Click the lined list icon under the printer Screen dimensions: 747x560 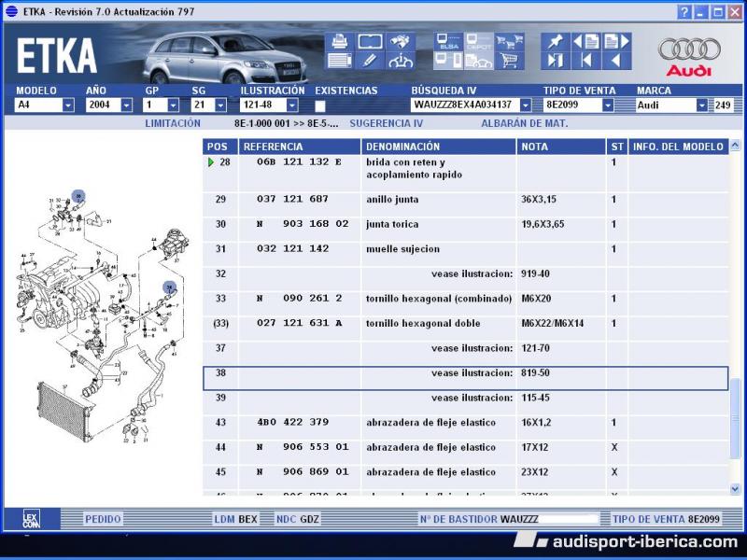[339, 61]
